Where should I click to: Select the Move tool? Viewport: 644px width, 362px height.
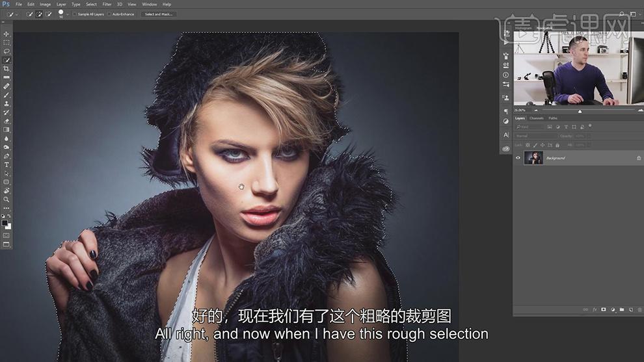[6, 34]
